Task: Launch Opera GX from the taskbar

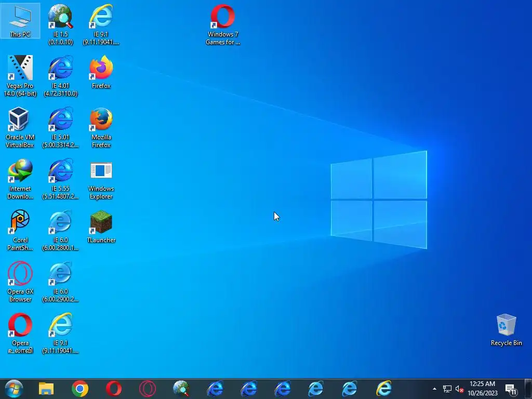Action: pyautogui.click(x=148, y=389)
